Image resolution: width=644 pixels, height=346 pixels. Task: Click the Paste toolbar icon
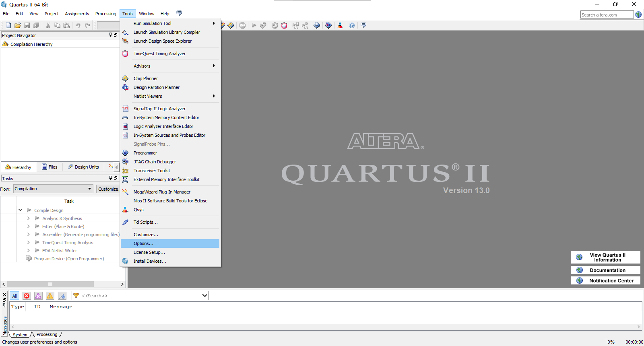(66, 25)
